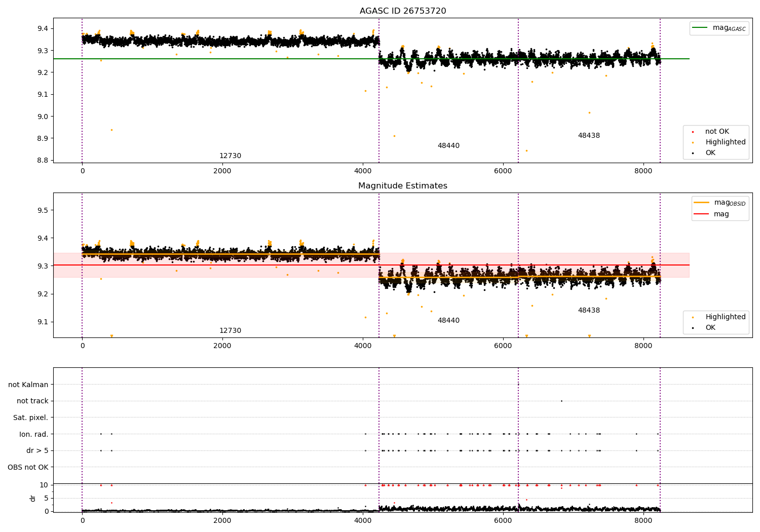The width and height of the screenshot is (760, 532).
Task: Click x-axis tick '6000' under the middle plot
Action: coord(503,346)
